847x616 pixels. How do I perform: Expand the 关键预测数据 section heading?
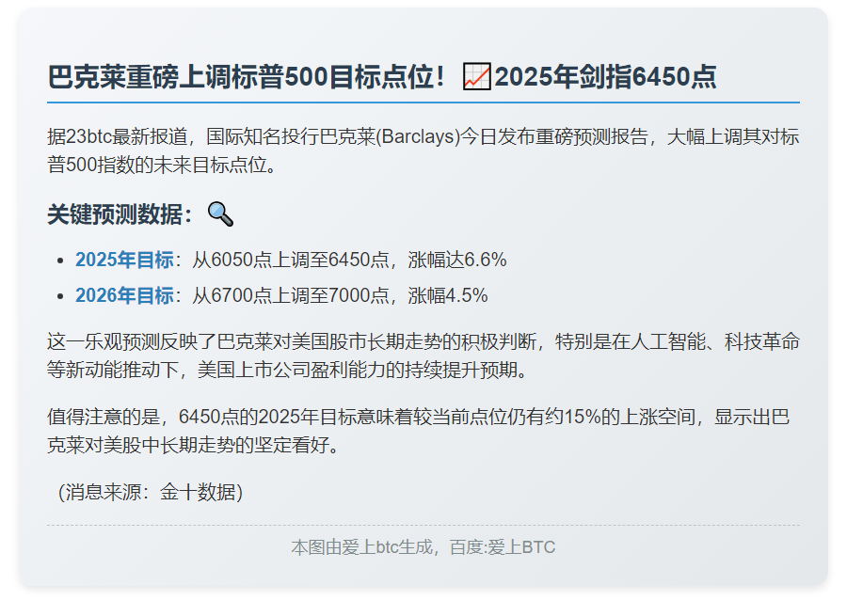(x=122, y=213)
